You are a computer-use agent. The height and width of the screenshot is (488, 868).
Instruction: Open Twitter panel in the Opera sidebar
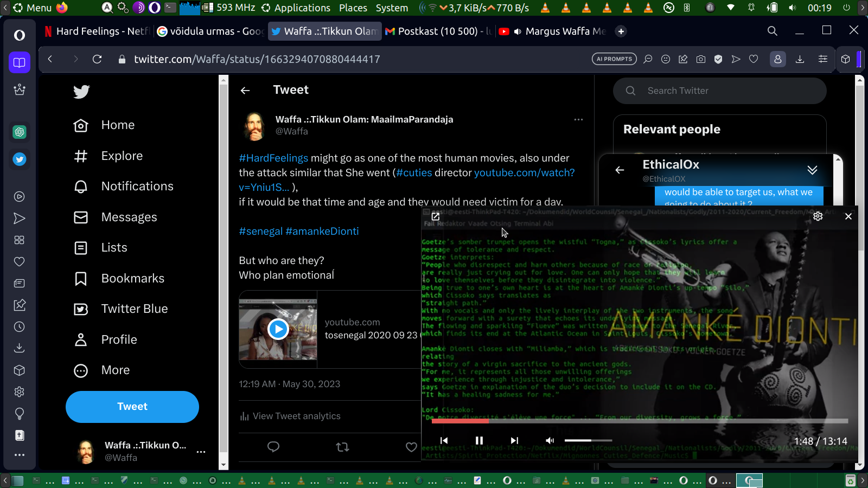20,159
